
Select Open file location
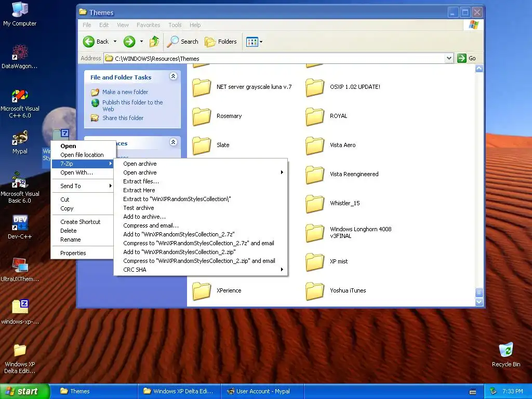[83, 155]
